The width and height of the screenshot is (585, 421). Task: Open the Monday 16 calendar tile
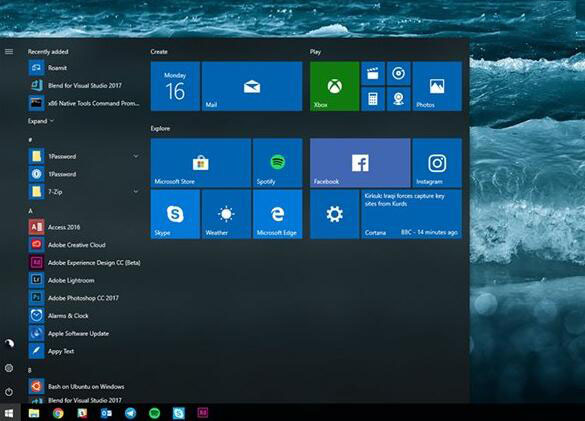pyautogui.click(x=175, y=86)
